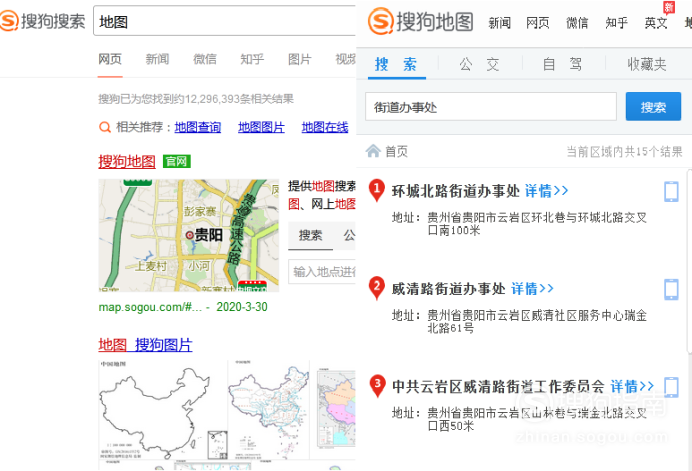Screen dimensions: 692x471
Task: Click the Guiyang map preview thumbnail
Action: point(188,235)
